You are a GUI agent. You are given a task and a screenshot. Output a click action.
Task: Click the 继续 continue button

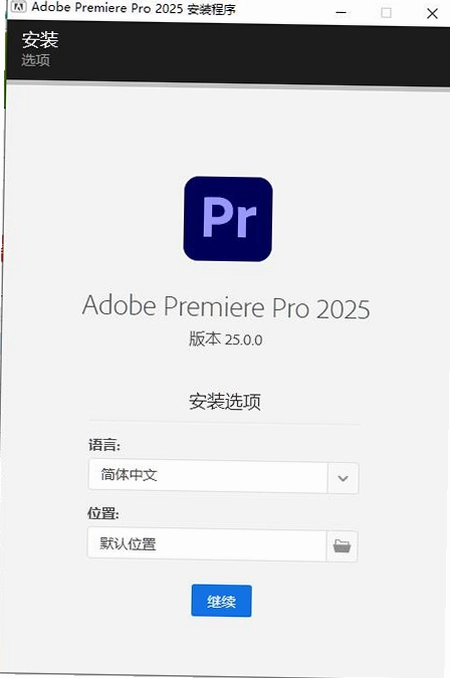(221, 601)
